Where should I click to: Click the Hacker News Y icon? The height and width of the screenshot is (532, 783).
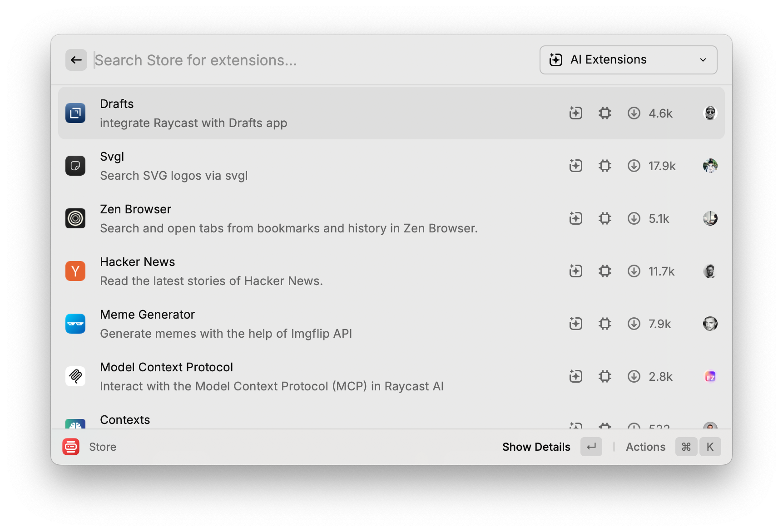tap(75, 271)
